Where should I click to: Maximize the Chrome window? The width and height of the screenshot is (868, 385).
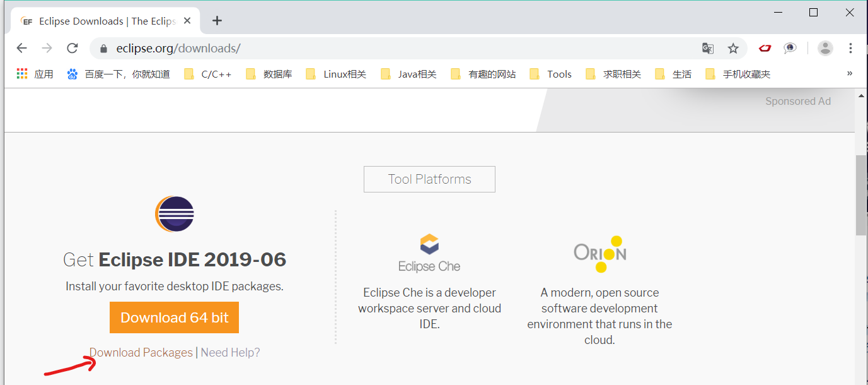point(814,12)
